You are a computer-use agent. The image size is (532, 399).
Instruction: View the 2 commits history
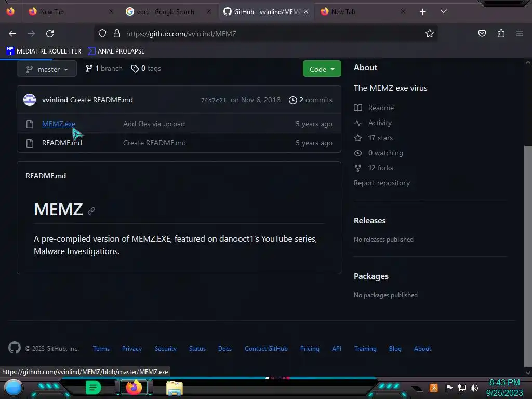tap(311, 100)
